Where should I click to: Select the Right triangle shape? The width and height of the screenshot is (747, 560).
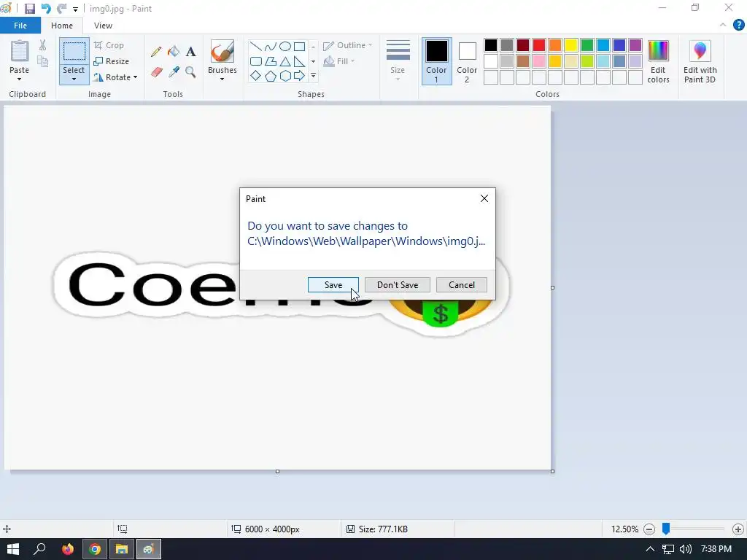(299, 61)
